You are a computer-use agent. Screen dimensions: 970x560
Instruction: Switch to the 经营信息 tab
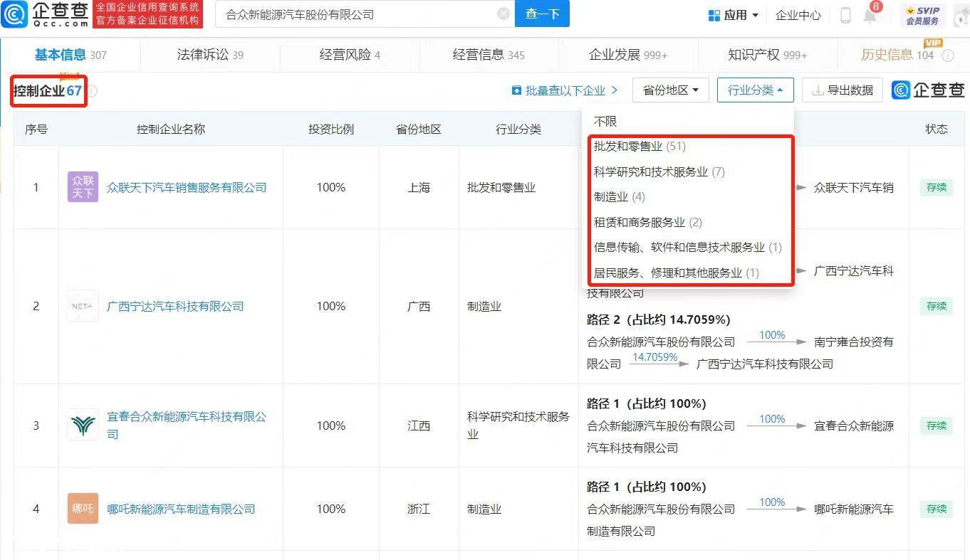pyautogui.click(x=489, y=55)
